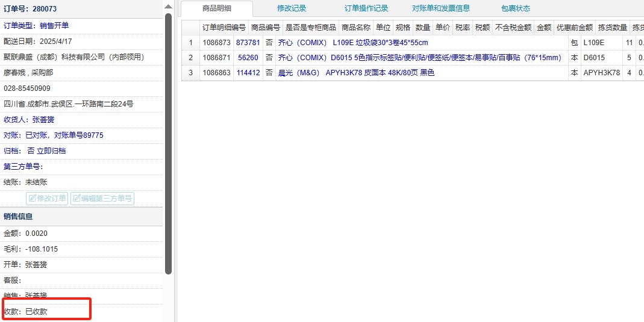The image size is (644, 322).
Task: Switch to the 修改记录 tab
Action: point(292,8)
